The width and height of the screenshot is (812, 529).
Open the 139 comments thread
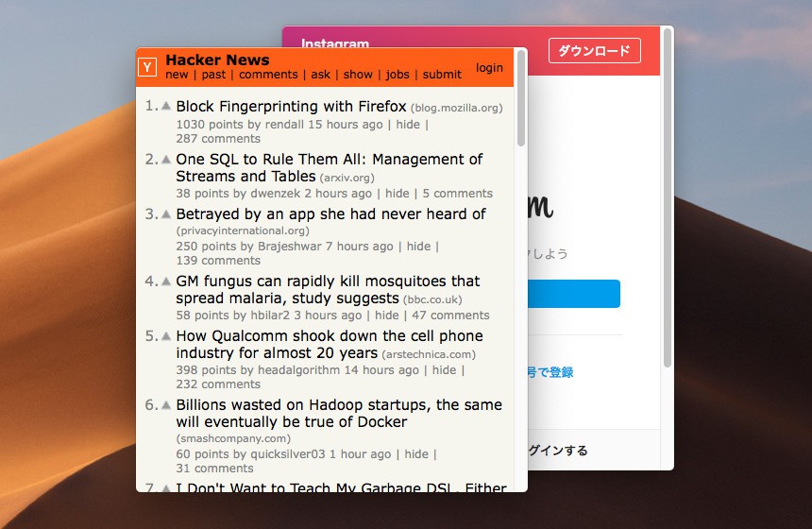218,260
